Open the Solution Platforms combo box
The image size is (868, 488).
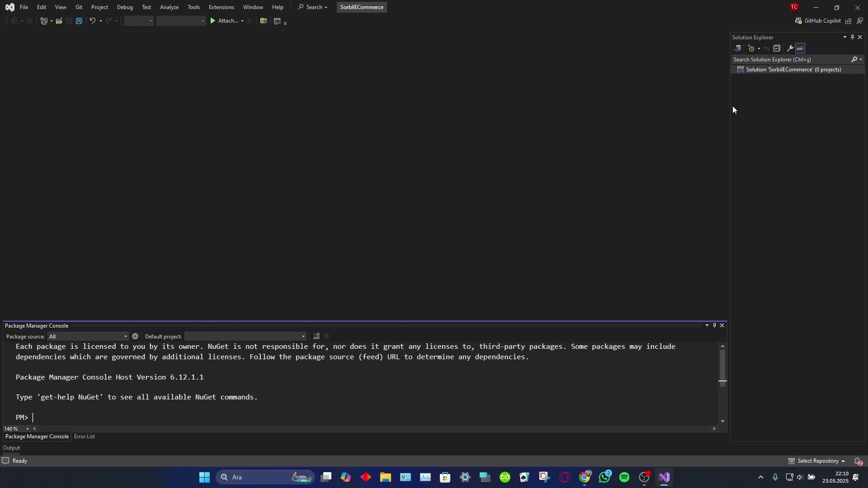click(x=181, y=21)
